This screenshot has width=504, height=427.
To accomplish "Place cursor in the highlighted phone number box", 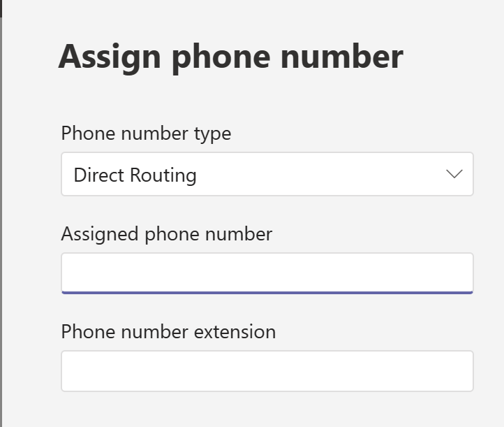I will pos(267,273).
